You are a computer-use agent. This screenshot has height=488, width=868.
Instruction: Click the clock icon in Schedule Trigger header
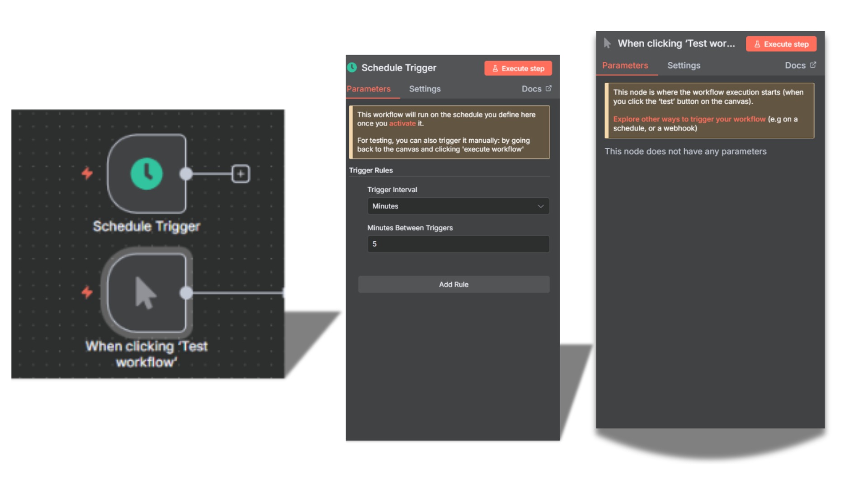tap(352, 68)
